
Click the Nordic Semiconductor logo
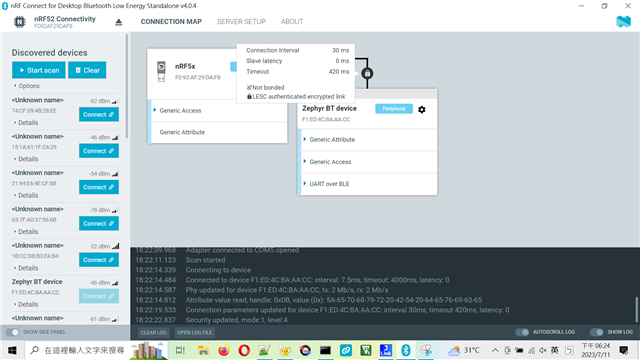(623, 22)
